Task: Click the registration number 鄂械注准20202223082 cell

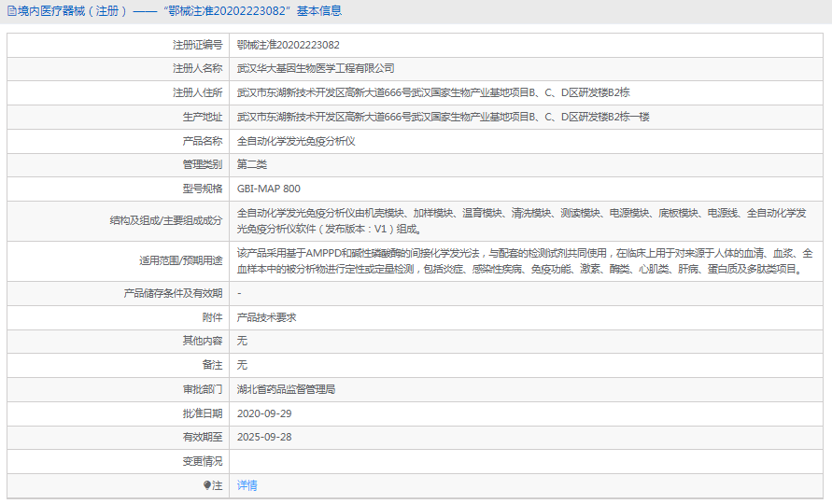Action: 289,45
